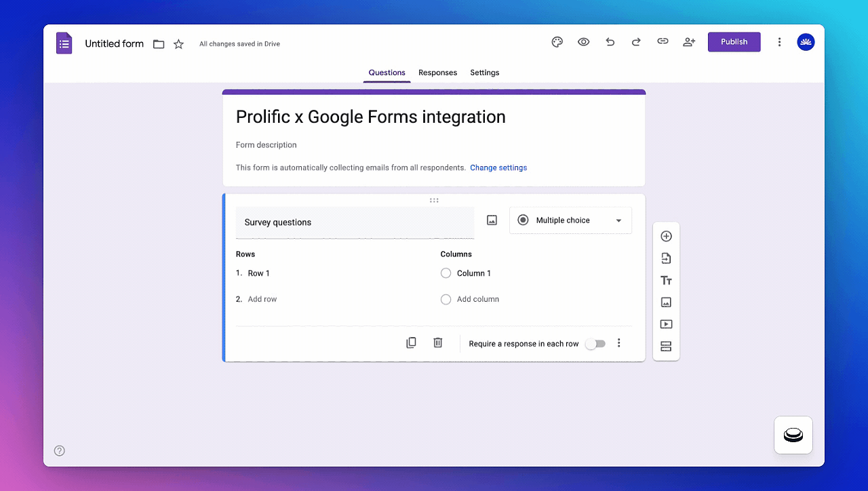Select the Column 1 radio button
The height and width of the screenshot is (491, 868).
pos(446,273)
